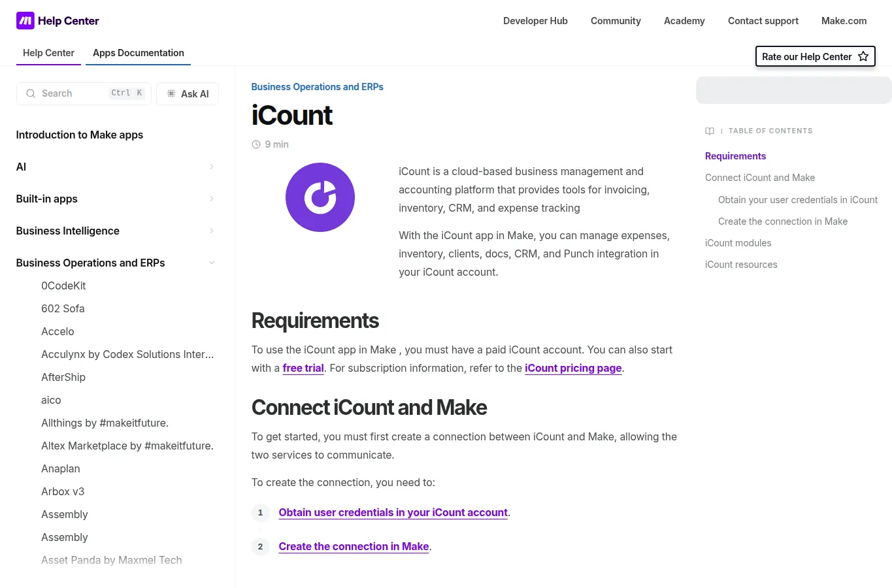Image resolution: width=892 pixels, height=588 pixels.
Task: Switch to the Help Center tab
Action: pyautogui.click(x=48, y=53)
